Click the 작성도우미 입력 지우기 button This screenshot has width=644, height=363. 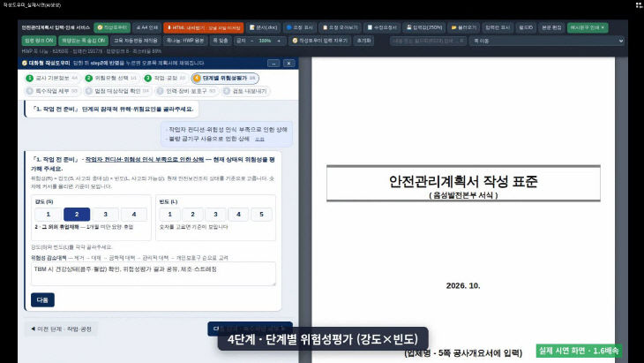click(320, 41)
